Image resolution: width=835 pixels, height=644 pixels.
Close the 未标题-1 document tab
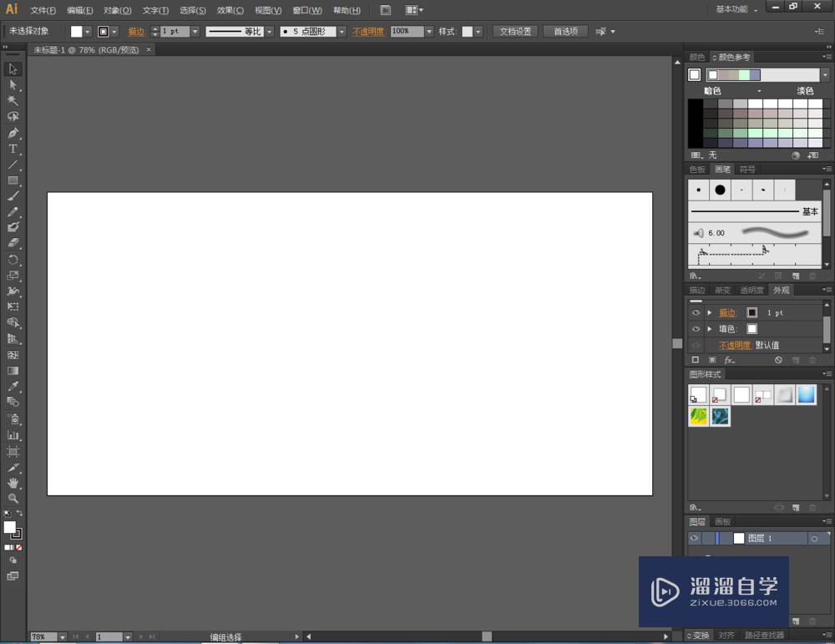point(149,49)
